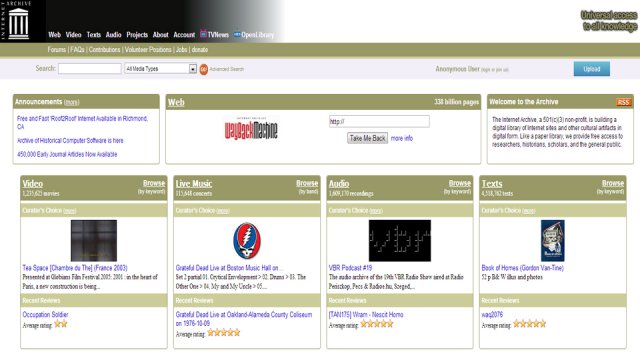
Task: Open Tea Space video thumbnail
Action: [x=94, y=240]
